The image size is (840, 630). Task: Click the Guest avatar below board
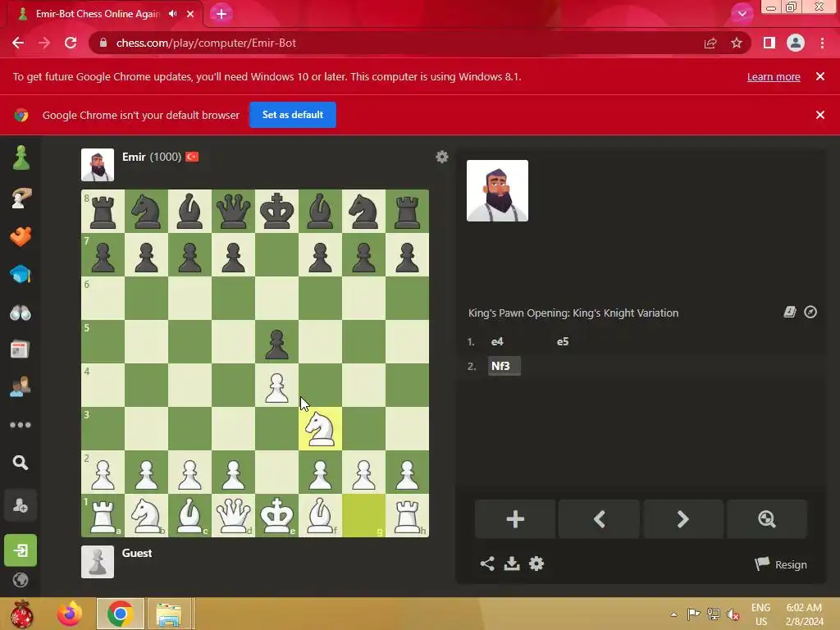98,561
